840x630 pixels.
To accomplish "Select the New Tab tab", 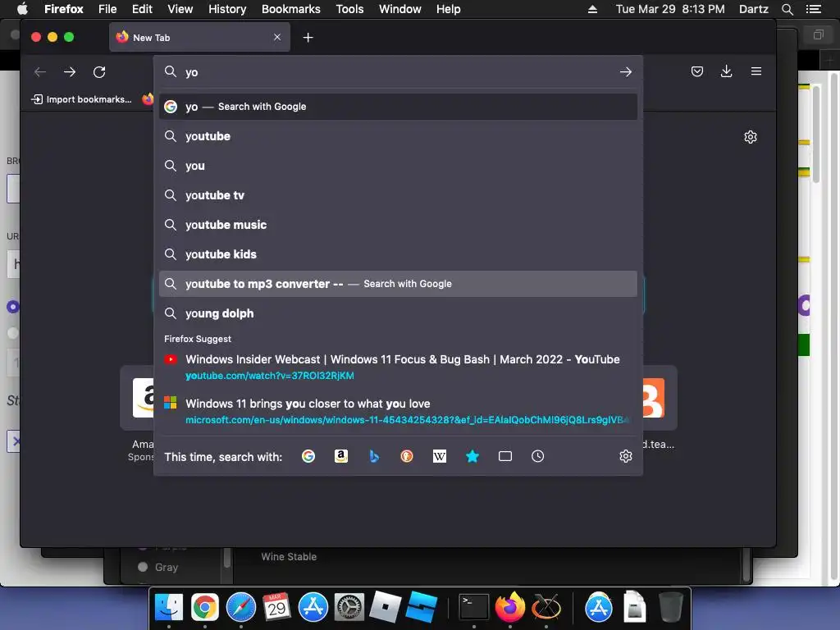I will pos(199,38).
